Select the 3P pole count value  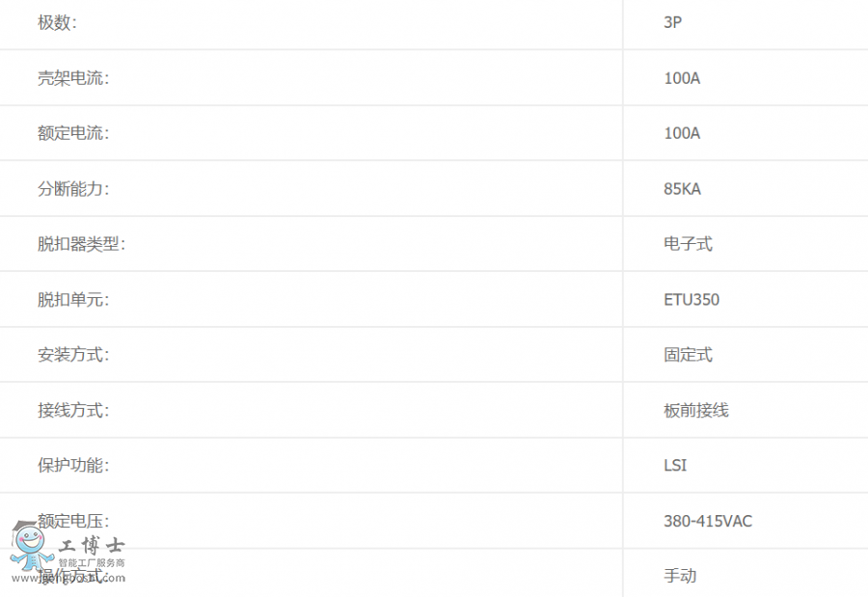click(x=672, y=22)
